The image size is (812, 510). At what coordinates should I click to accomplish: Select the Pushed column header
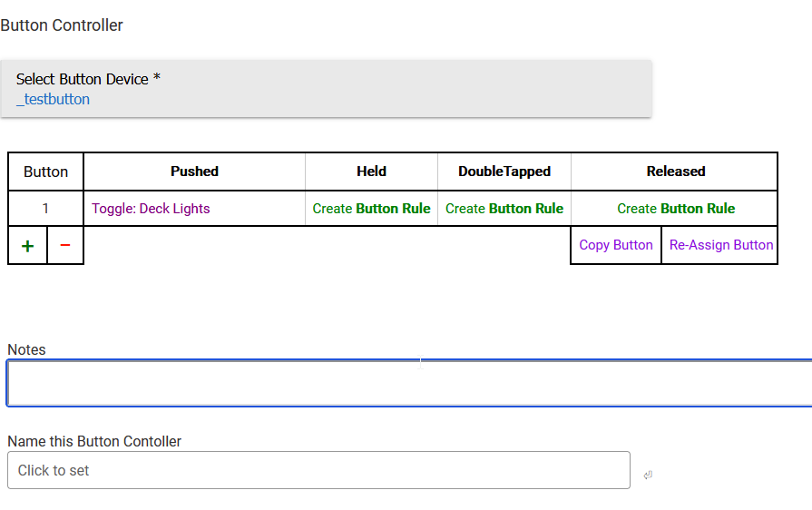194,172
